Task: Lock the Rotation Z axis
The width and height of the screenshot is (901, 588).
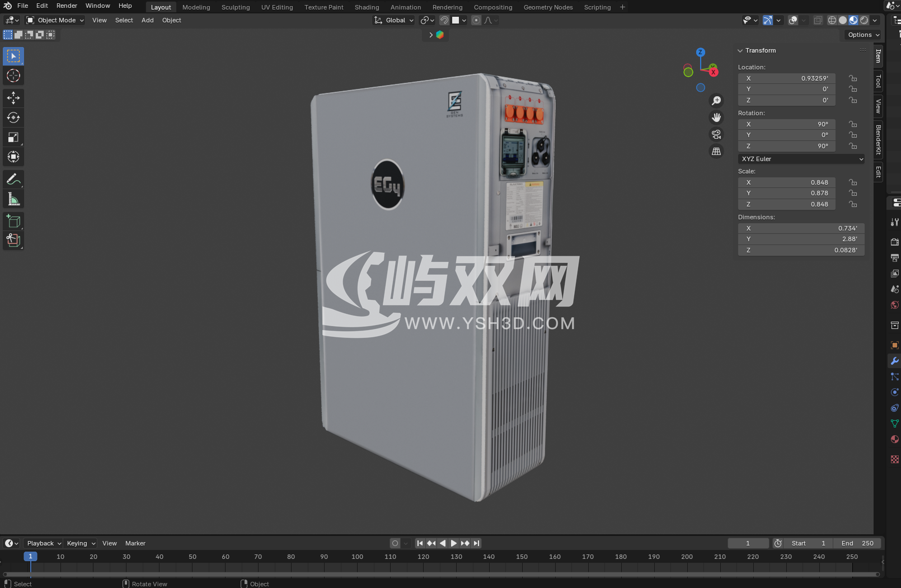Action: [x=853, y=146]
